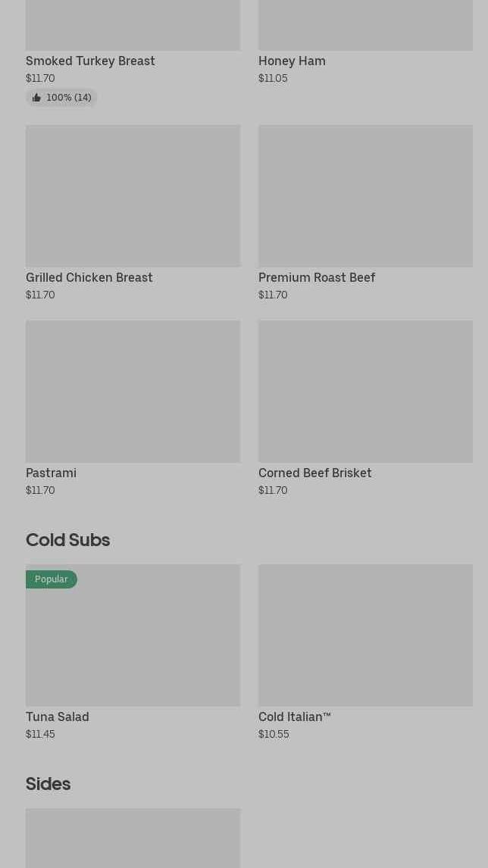Viewport: 488px width, 868px height.
Task: Click the Pastrami item name
Action: pos(51,473)
